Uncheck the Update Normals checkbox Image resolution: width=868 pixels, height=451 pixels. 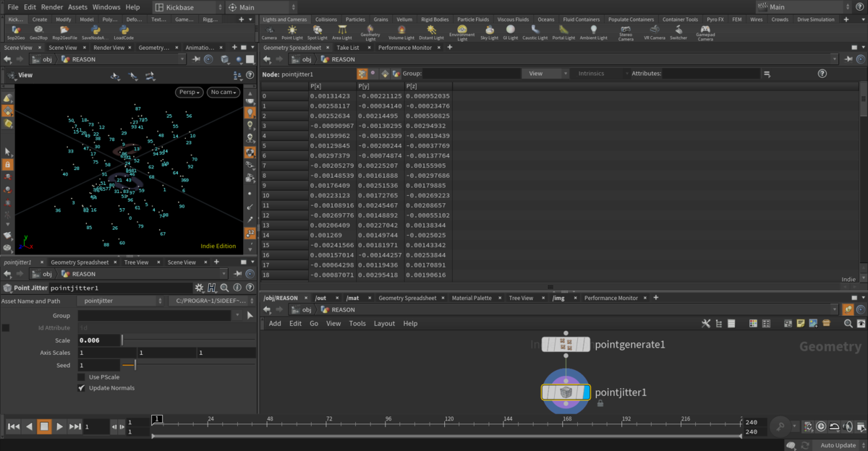82,388
